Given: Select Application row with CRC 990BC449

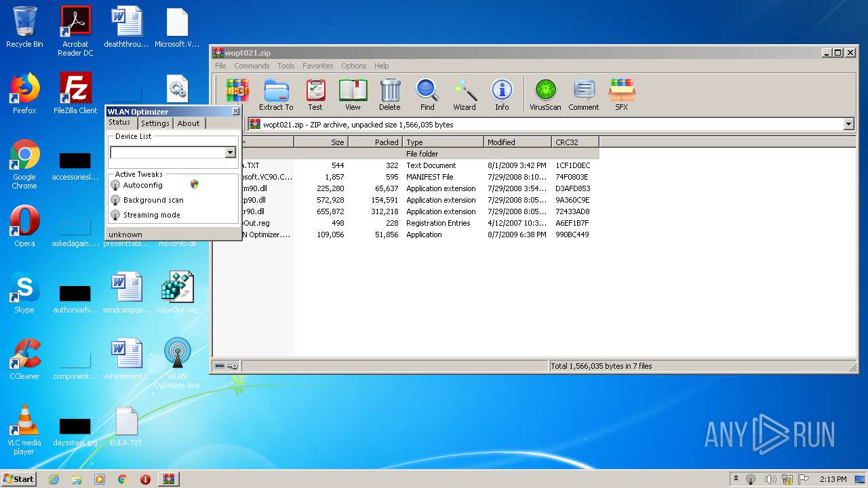Looking at the screenshot, I should [x=406, y=235].
